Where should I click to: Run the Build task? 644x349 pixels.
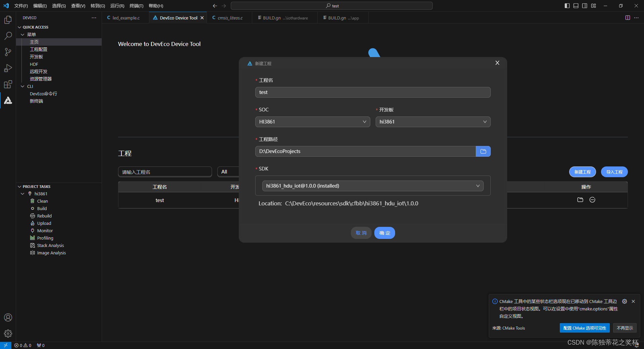tap(42, 209)
